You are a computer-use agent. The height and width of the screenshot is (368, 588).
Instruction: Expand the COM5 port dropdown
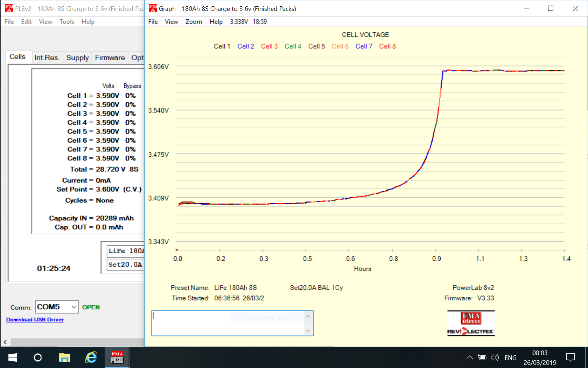pos(74,307)
